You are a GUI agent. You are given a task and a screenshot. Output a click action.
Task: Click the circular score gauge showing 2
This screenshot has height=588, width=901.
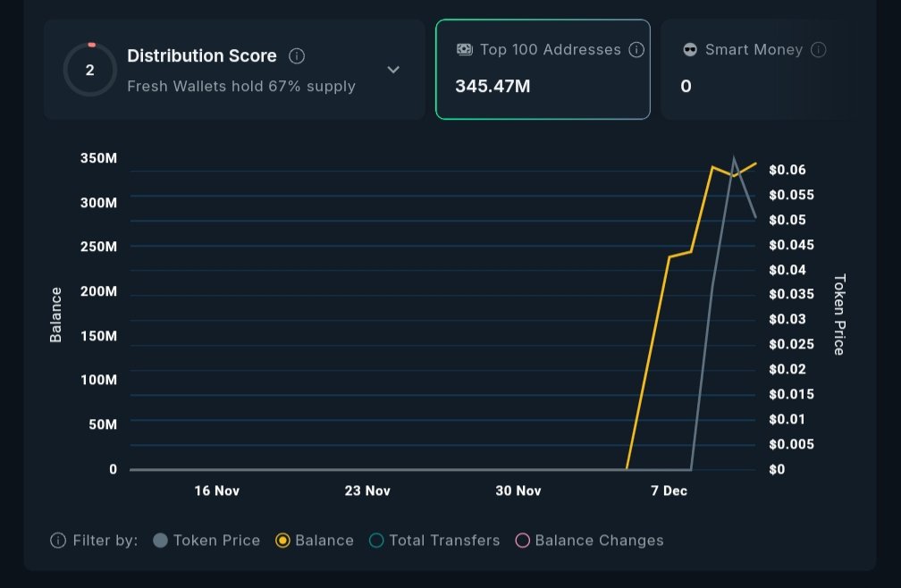89,70
